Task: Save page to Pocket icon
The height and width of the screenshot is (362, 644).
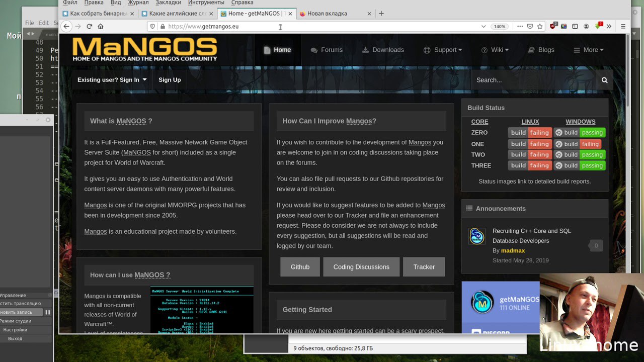Action: pyautogui.click(x=530, y=26)
